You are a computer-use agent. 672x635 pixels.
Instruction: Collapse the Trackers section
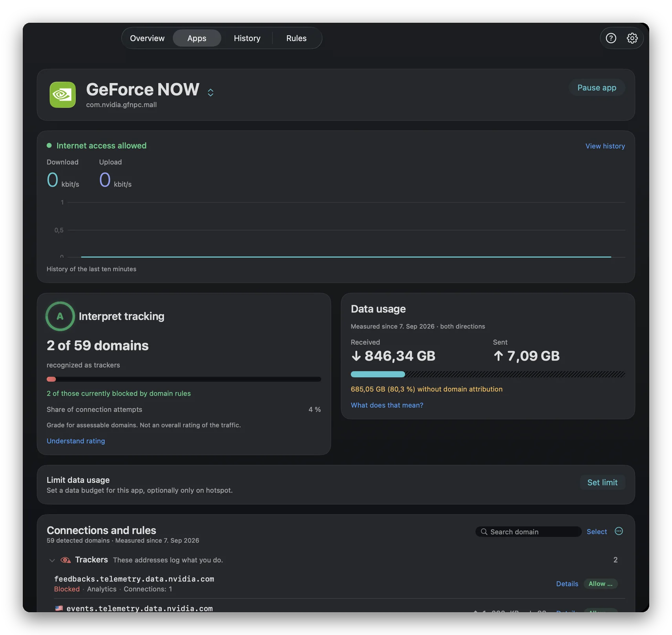pyautogui.click(x=52, y=560)
